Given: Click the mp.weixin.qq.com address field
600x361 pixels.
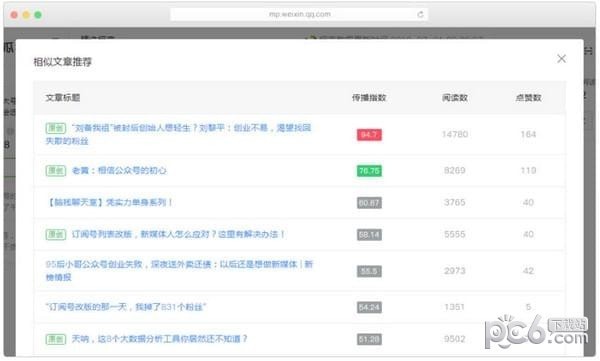Looking at the screenshot, I should click(299, 15).
